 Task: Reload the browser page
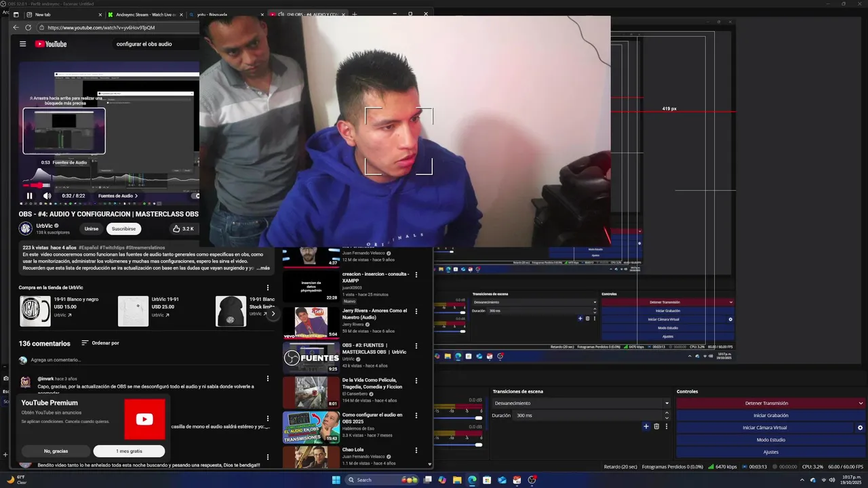[28, 28]
